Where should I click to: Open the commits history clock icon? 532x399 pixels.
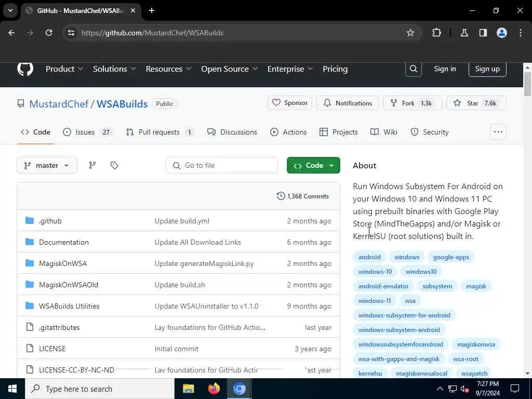(x=281, y=196)
